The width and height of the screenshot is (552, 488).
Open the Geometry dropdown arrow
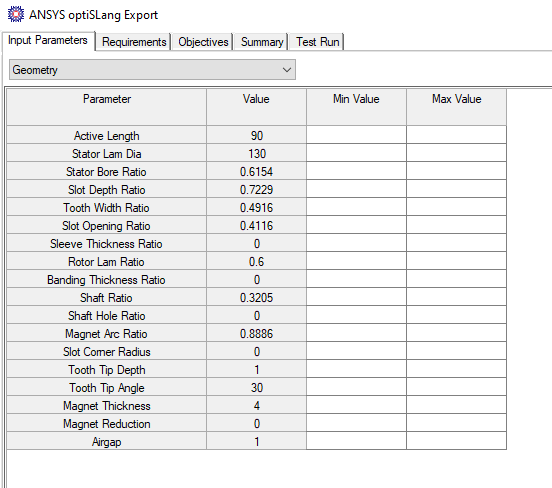(x=287, y=70)
